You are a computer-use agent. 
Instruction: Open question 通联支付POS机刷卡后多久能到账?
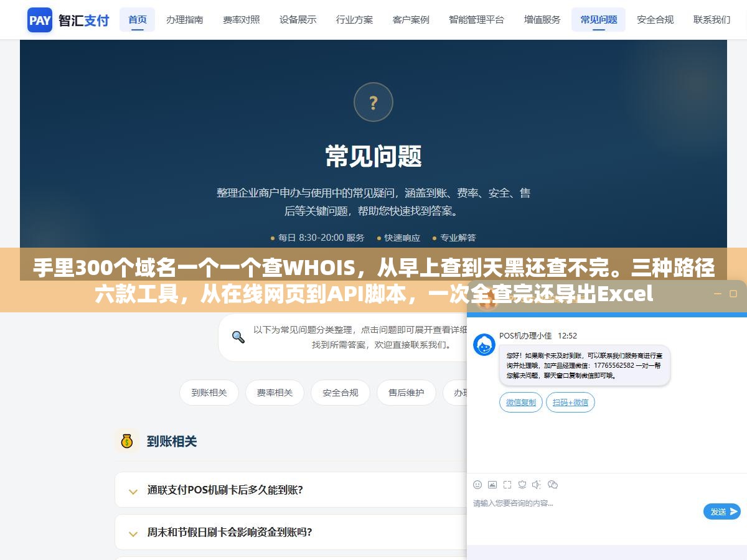point(225,490)
